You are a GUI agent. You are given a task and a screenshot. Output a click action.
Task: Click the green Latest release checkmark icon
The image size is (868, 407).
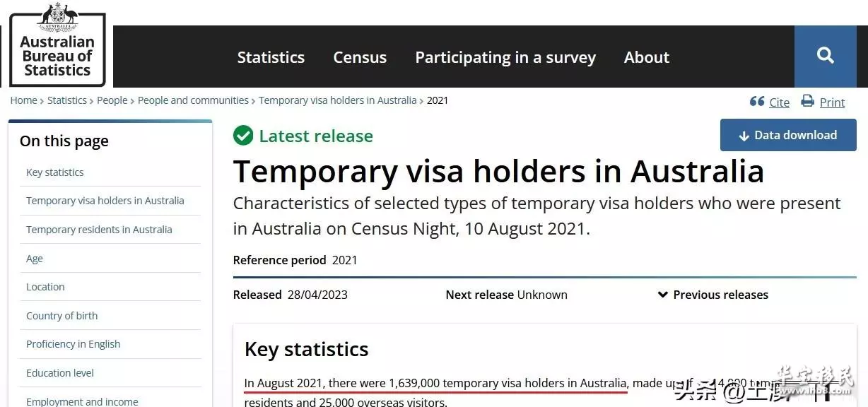pos(243,136)
